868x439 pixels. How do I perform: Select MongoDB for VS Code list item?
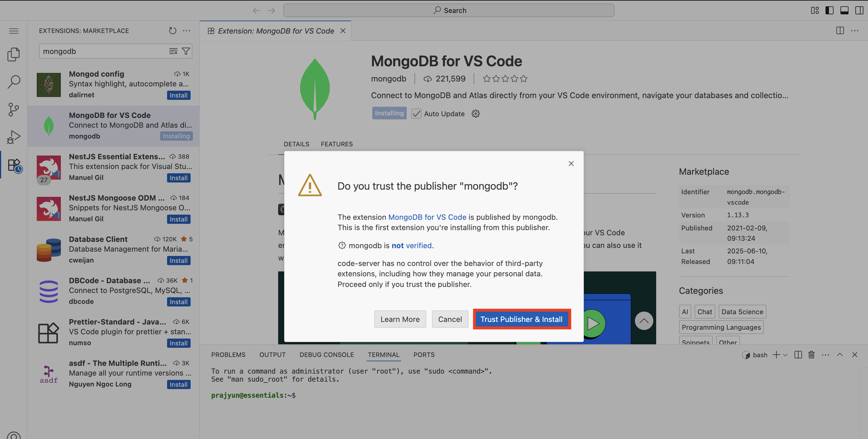tap(114, 126)
